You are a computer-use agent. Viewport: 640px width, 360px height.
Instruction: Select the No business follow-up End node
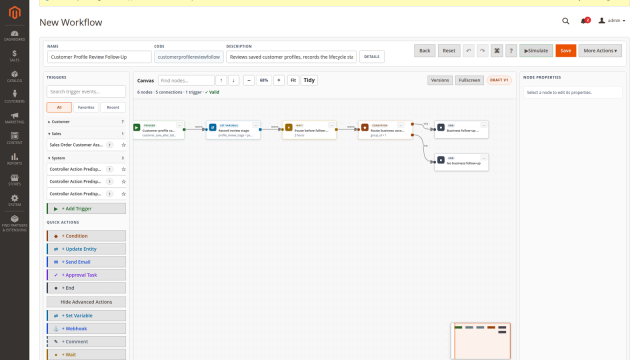pos(462,162)
